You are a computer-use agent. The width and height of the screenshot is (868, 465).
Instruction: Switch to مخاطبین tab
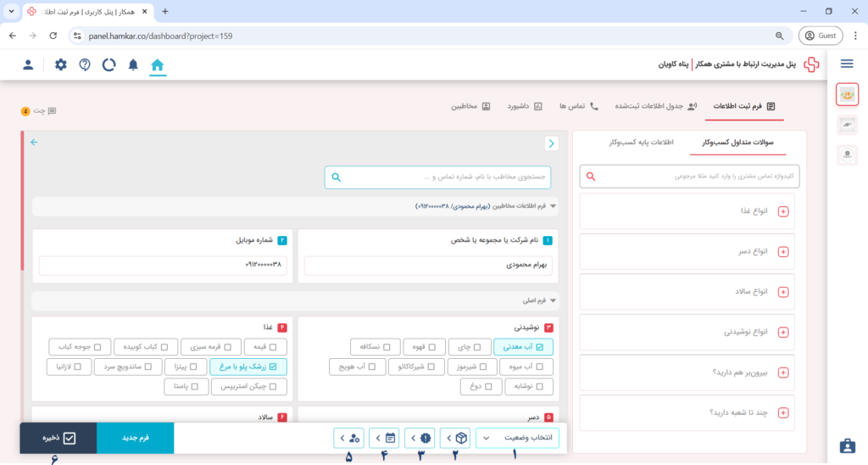click(470, 106)
